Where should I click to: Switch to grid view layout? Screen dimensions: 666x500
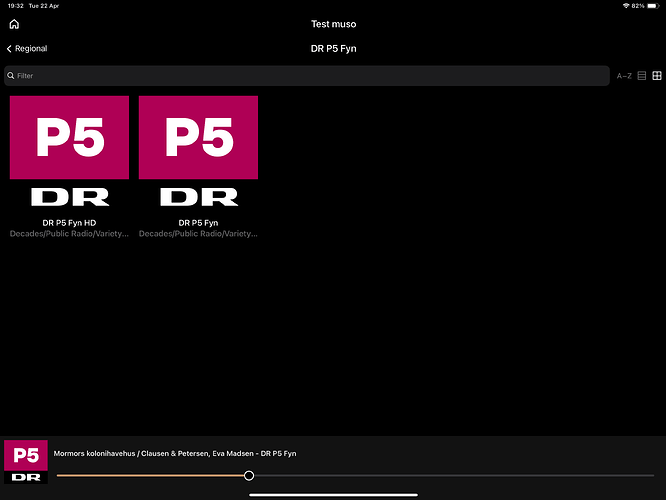[657, 76]
